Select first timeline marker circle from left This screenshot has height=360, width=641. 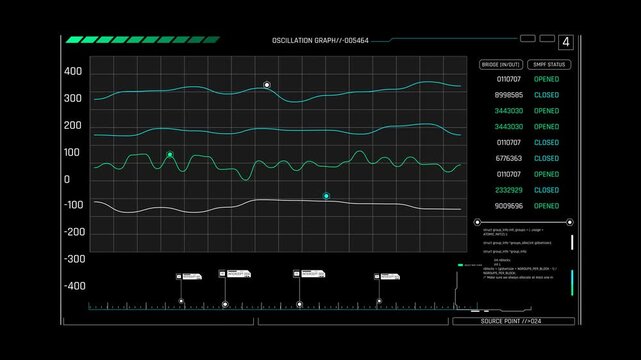(x=181, y=301)
